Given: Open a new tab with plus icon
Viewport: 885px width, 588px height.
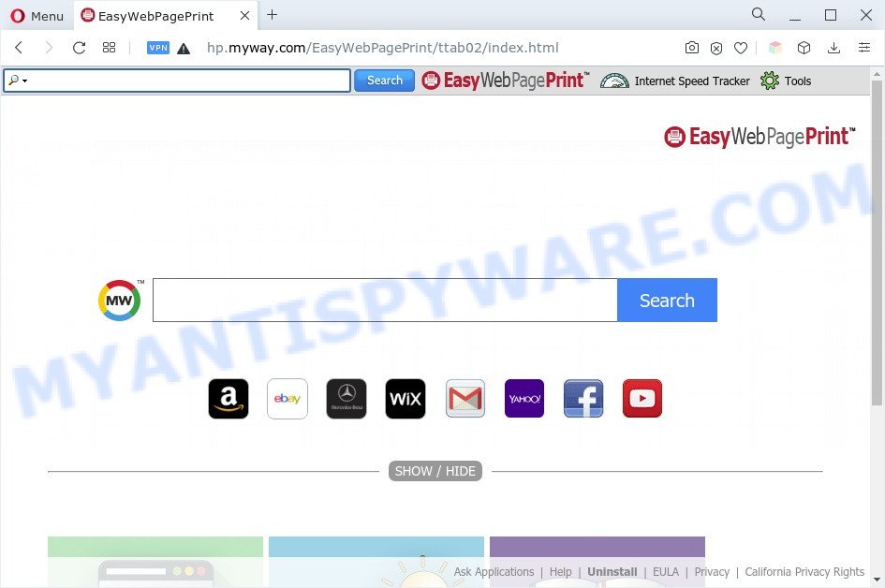Looking at the screenshot, I should tap(272, 15).
